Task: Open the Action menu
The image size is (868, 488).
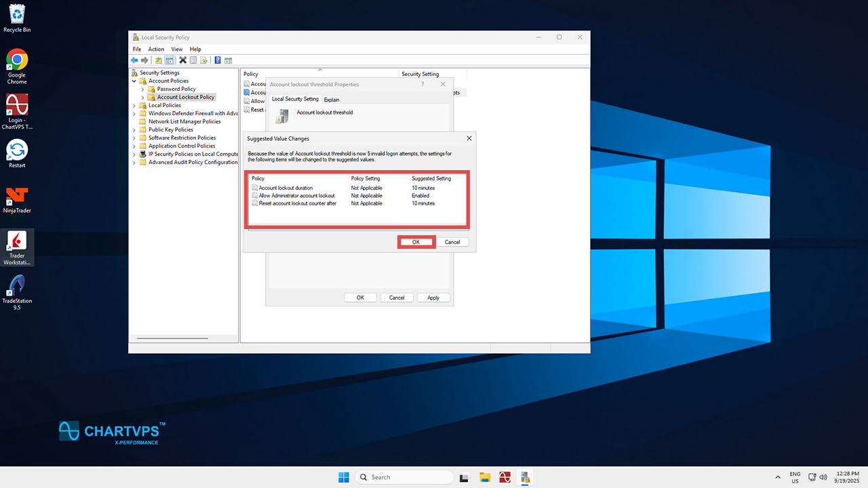Action: pyautogui.click(x=156, y=49)
